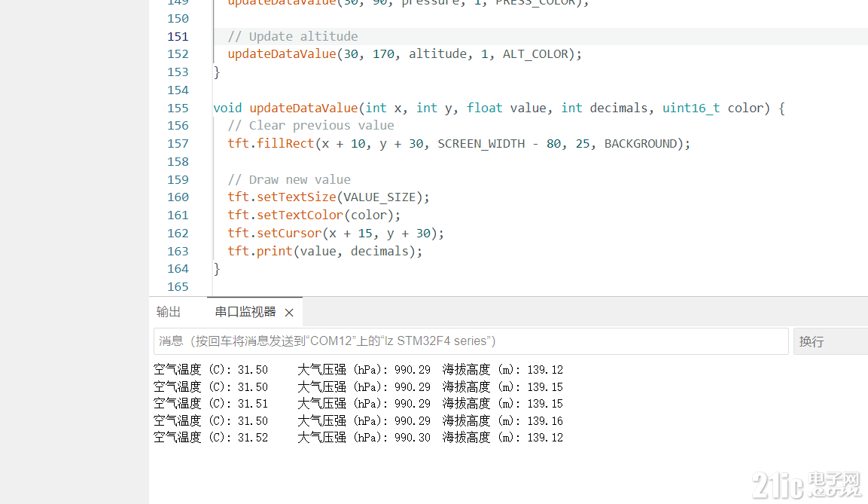Click the '// Update altitude' comment
Screen dimensions: 868x504
coord(293,37)
